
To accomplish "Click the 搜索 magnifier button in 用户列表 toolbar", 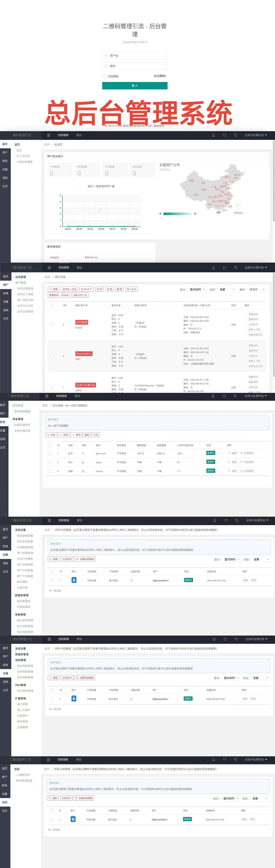I will [54, 289].
